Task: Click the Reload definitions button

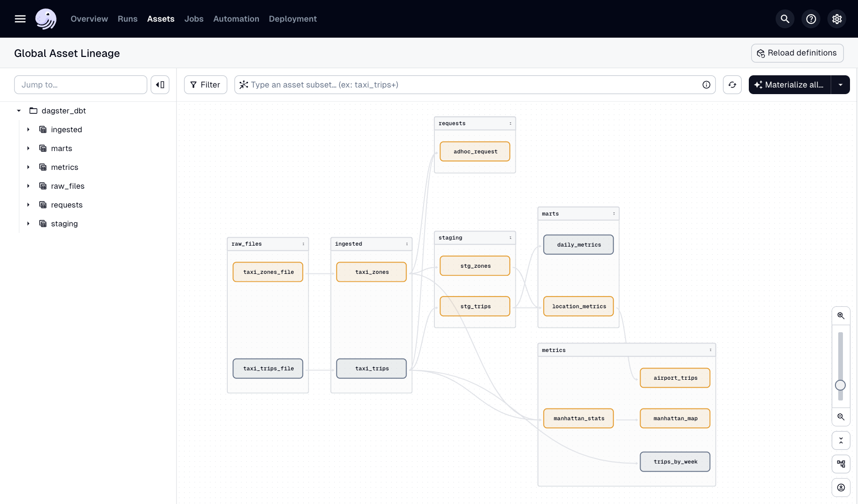Action: tap(797, 53)
